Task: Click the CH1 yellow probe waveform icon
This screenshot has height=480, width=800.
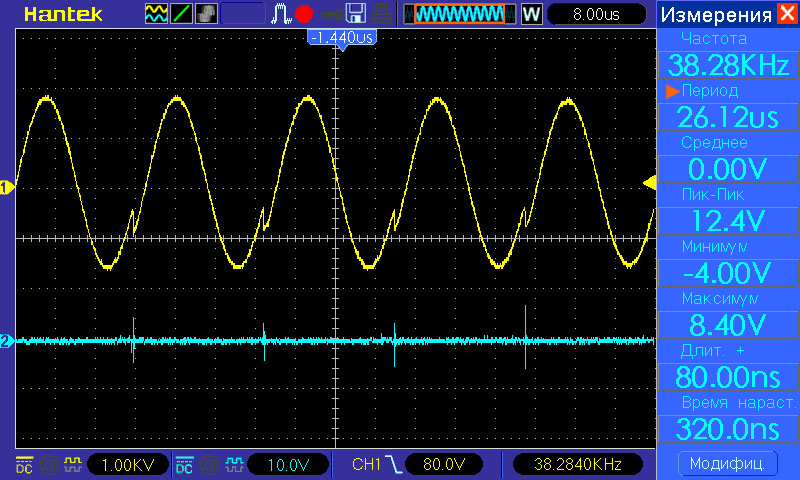Action: (x=73, y=464)
